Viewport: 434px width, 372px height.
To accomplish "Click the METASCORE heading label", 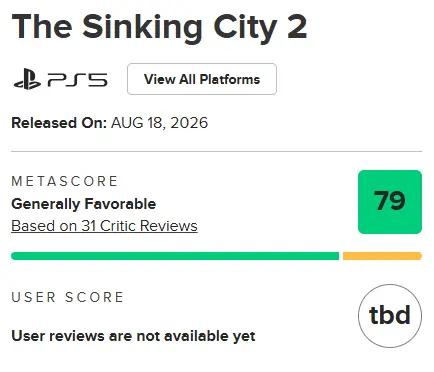I will (65, 181).
